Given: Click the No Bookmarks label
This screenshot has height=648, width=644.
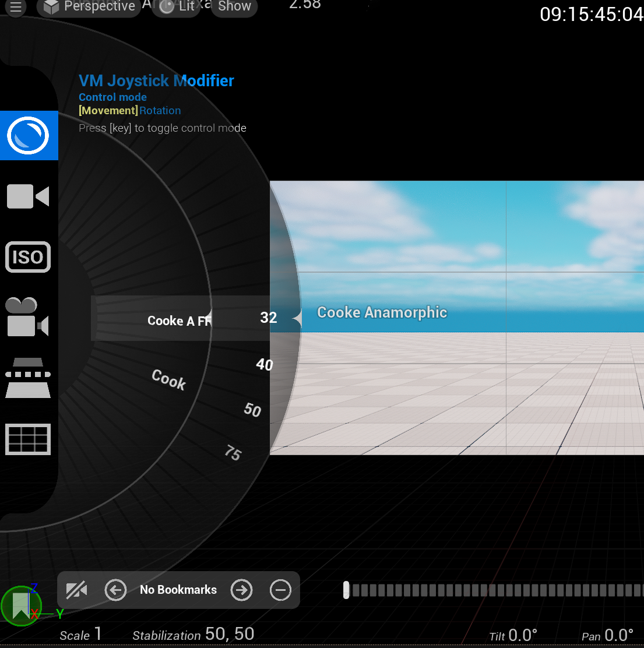Looking at the screenshot, I should tap(178, 590).
